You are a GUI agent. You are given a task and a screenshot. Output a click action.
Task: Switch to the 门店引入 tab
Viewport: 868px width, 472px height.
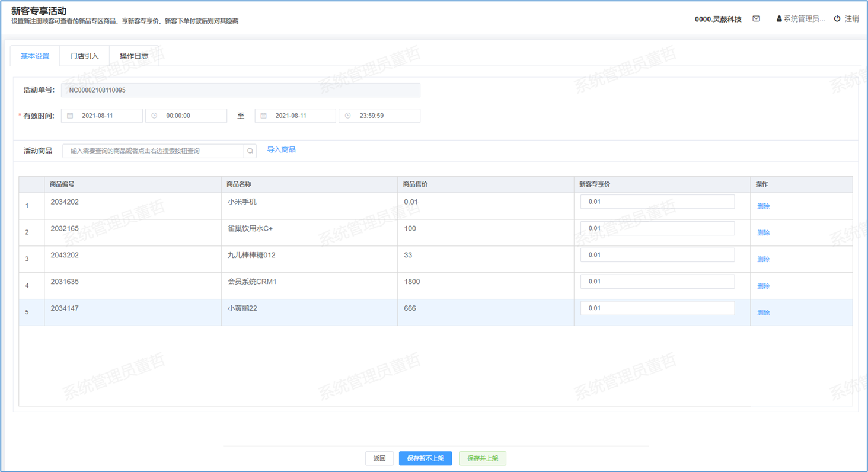(x=84, y=56)
